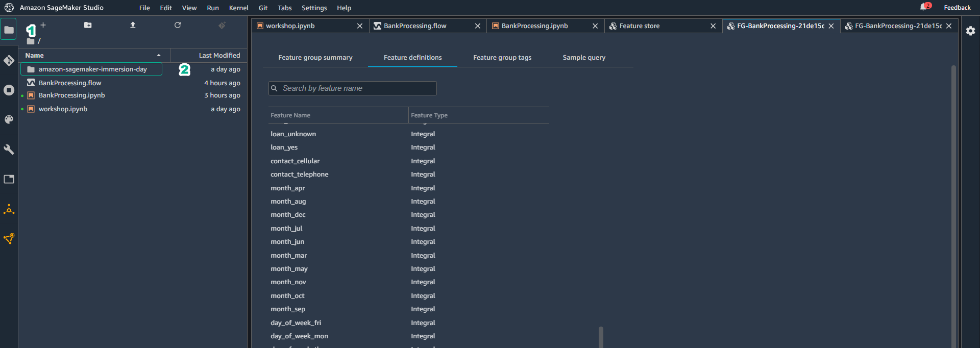Viewport: 980px width, 348px height.
Task: Click the feature definitions vertical scrollbar thumb
Action: click(601, 337)
